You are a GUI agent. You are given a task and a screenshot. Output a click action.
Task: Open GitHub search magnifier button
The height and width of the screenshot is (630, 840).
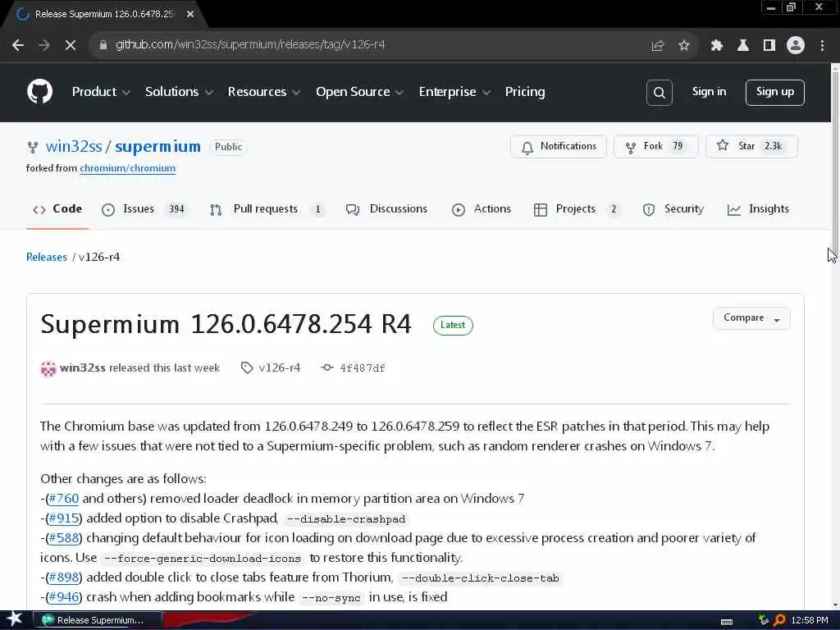(659, 93)
